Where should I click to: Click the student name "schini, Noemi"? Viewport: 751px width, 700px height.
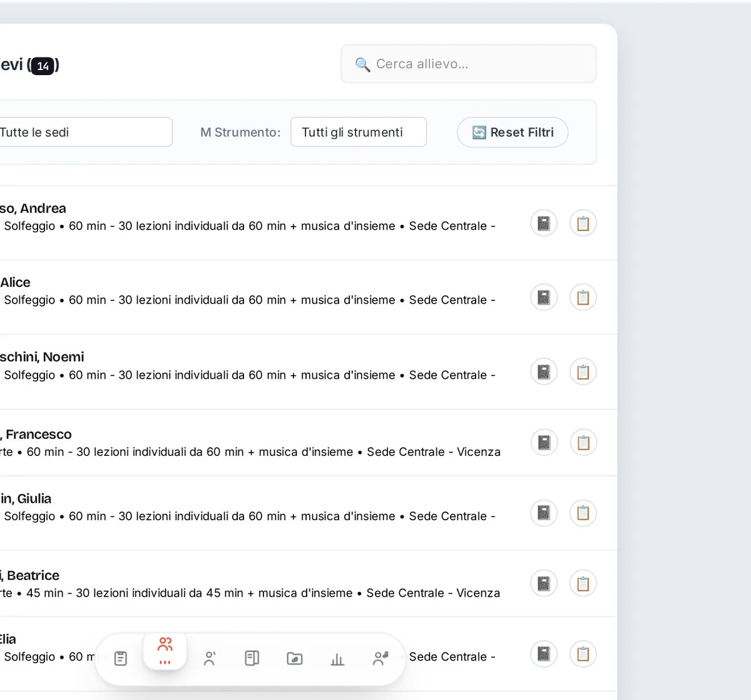point(42,357)
